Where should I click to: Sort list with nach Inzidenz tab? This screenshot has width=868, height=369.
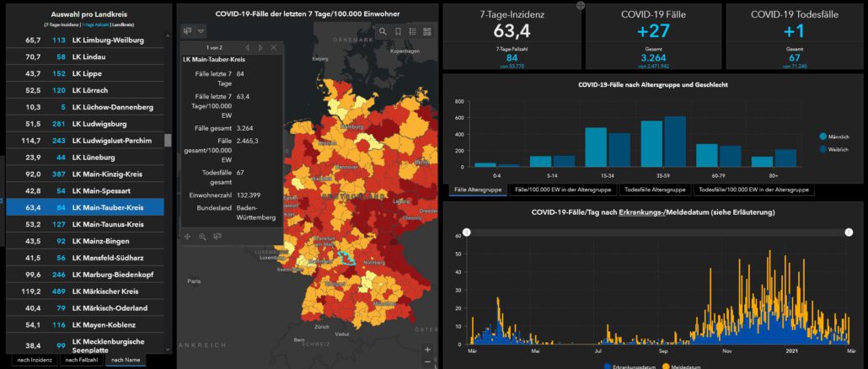point(35,360)
